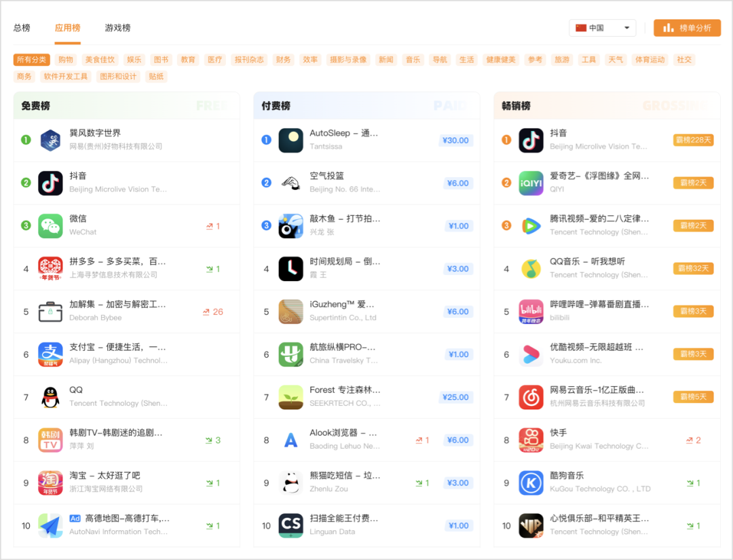Click the AutoSleep moon icon

point(290,141)
